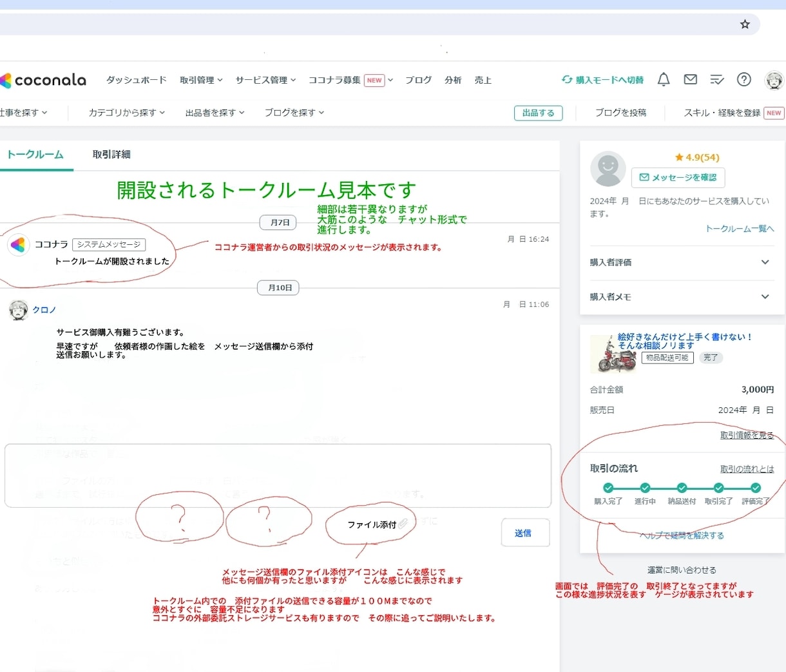
Task: Expand the 仕事を探す dropdown
Action: 23,112
